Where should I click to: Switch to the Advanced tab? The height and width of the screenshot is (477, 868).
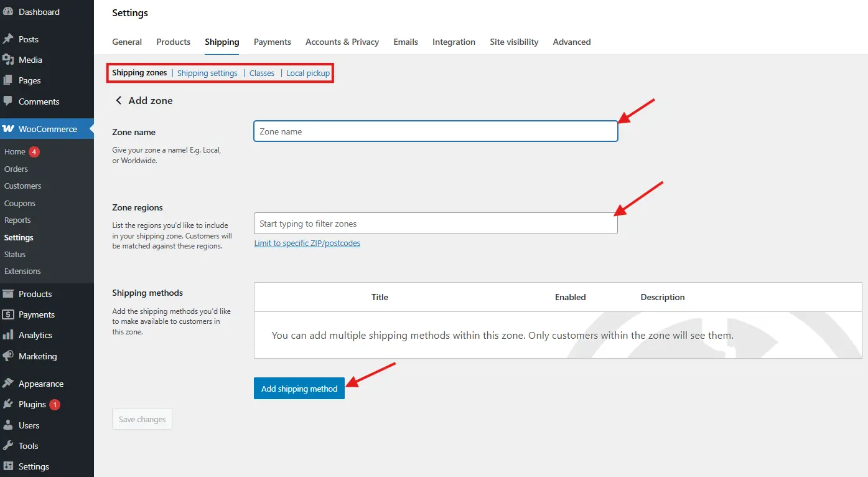coord(572,42)
